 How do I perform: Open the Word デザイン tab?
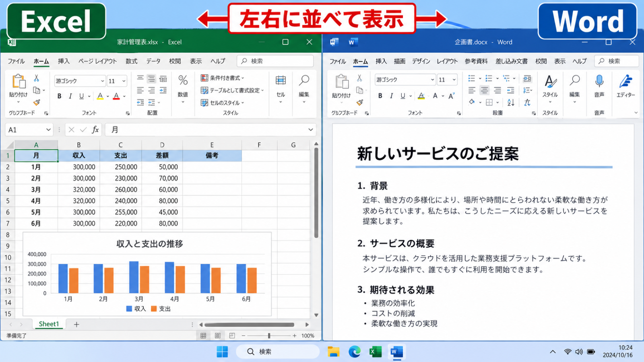pyautogui.click(x=421, y=61)
